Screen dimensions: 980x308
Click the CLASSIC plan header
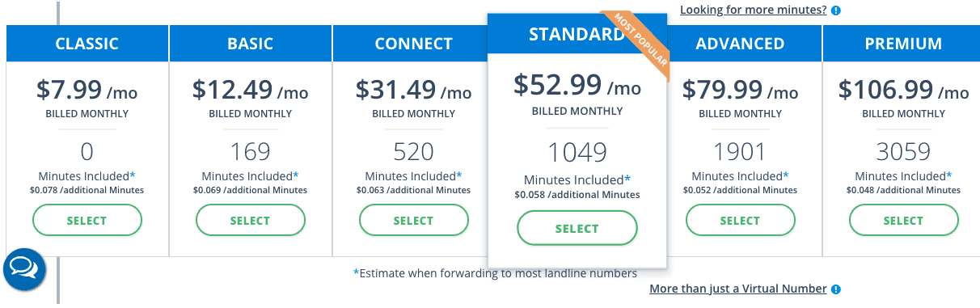(x=87, y=44)
